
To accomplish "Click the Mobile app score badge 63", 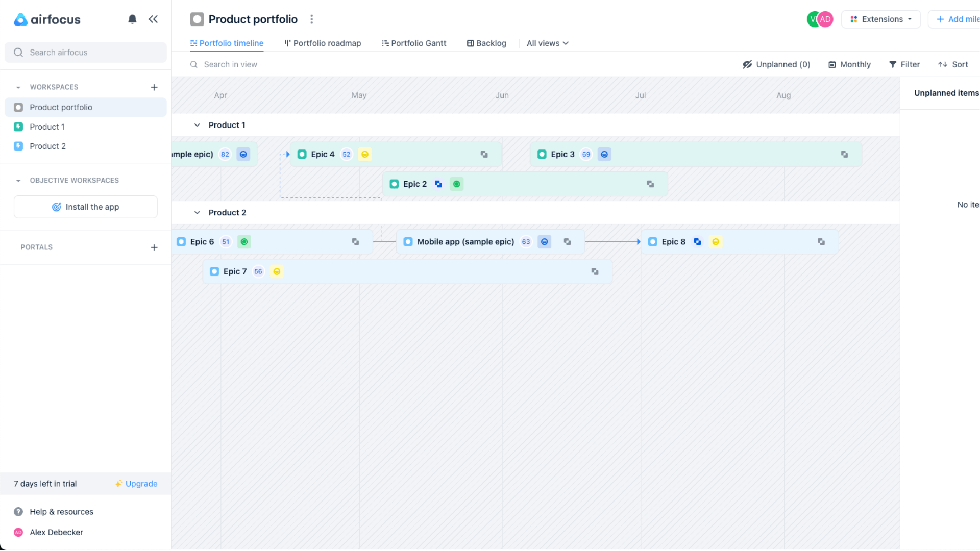I will click(526, 242).
